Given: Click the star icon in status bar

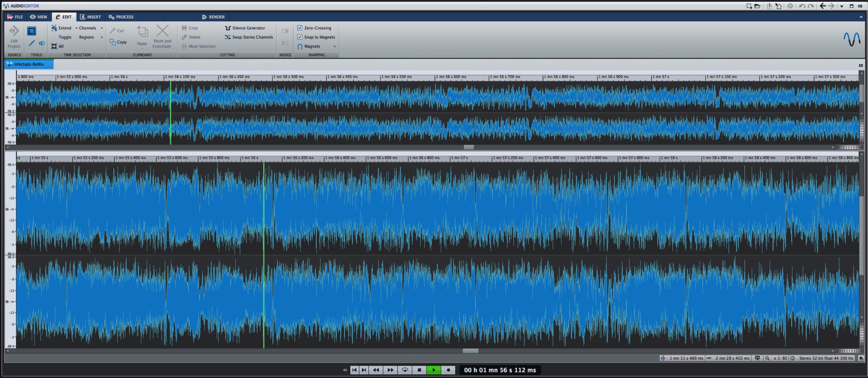Looking at the screenshot, I should 861,358.
